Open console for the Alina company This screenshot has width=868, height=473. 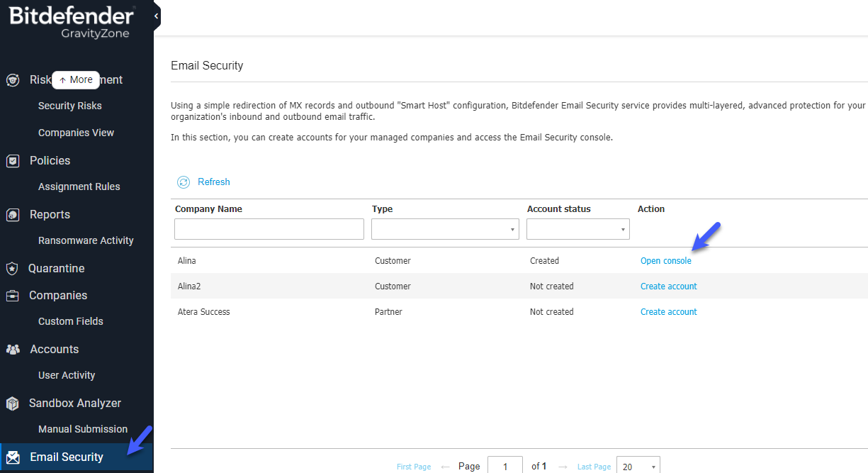(666, 261)
